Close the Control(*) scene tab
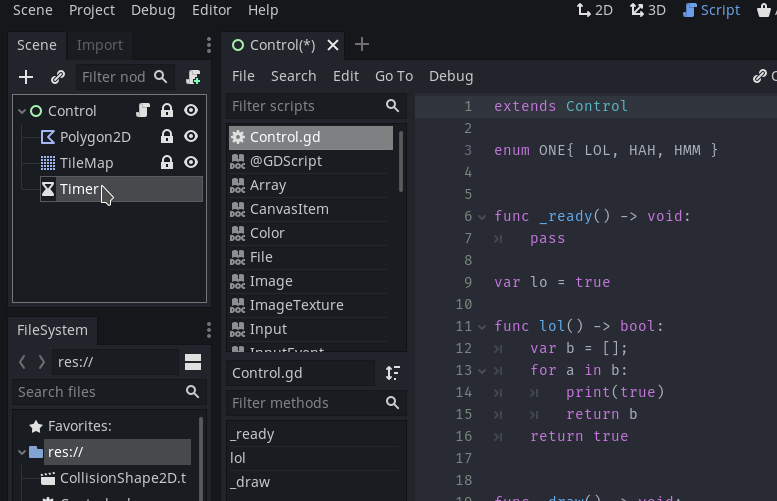Image resolution: width=777 pixels, height=501 pixels. click(x=333, y=45)
